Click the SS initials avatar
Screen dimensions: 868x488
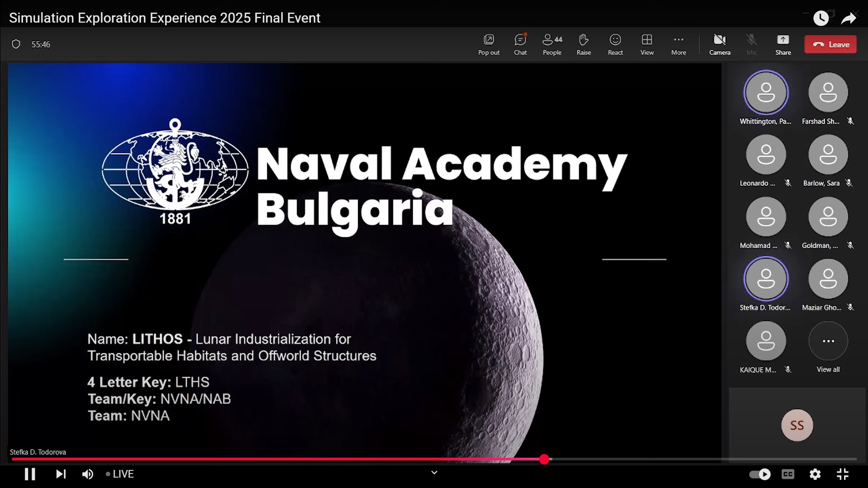[797, 425]
